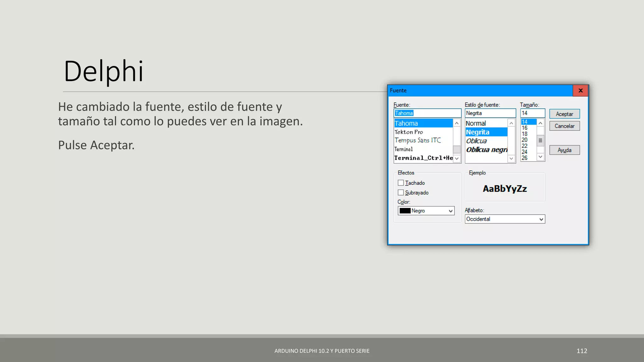644x362 pixels.
Task: Choose Negrita font style
Action: [x=486, y=132]
